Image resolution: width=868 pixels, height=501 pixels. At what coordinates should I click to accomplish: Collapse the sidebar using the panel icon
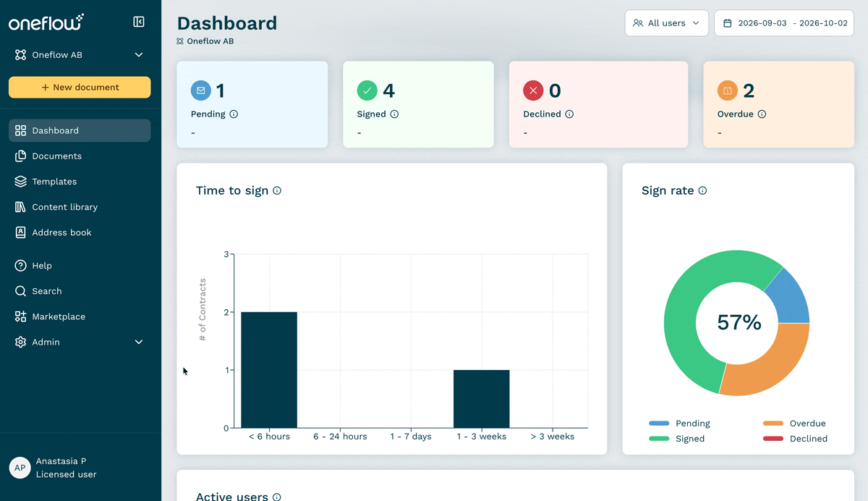pyautogui.click(x=139, y=22)
